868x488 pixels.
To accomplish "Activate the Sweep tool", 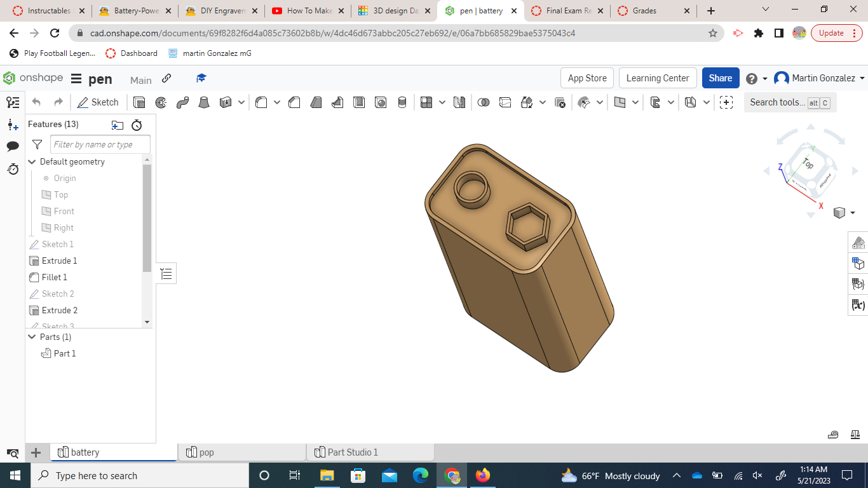I will tap(182, 102).
